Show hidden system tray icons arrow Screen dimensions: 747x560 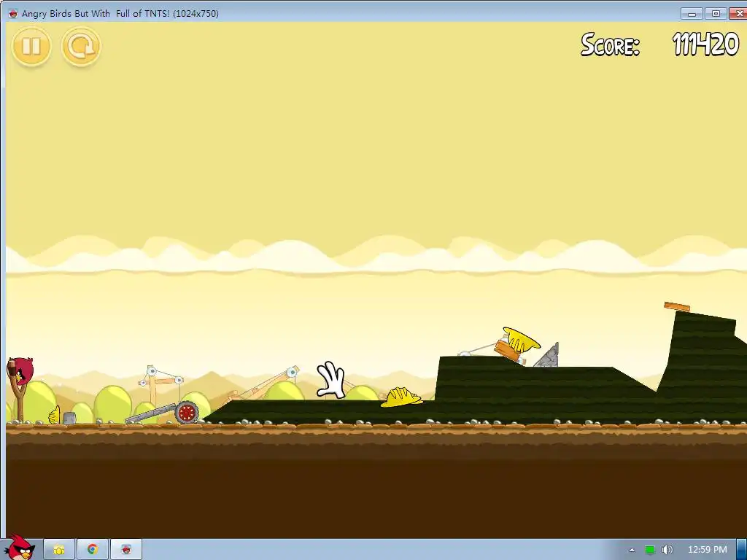[x=632, y=550]
